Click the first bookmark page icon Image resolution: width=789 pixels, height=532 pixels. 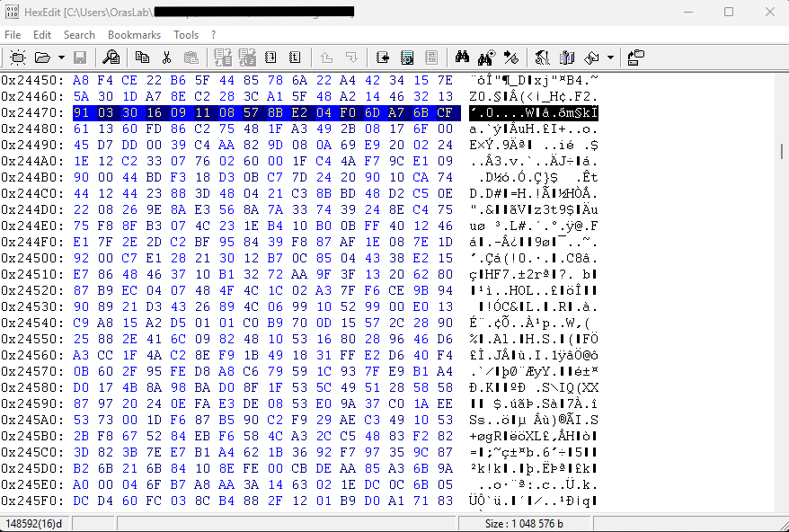270,58
